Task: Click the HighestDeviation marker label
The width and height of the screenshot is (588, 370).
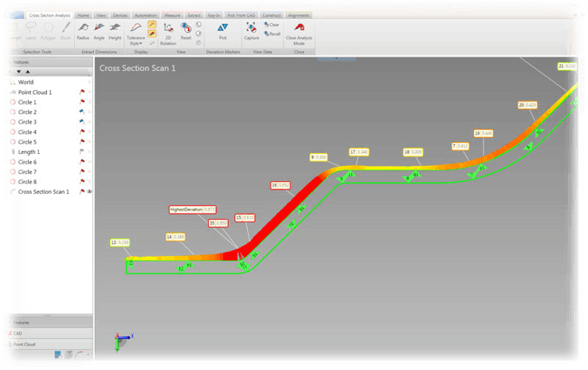Action: (x=193, y=210)
